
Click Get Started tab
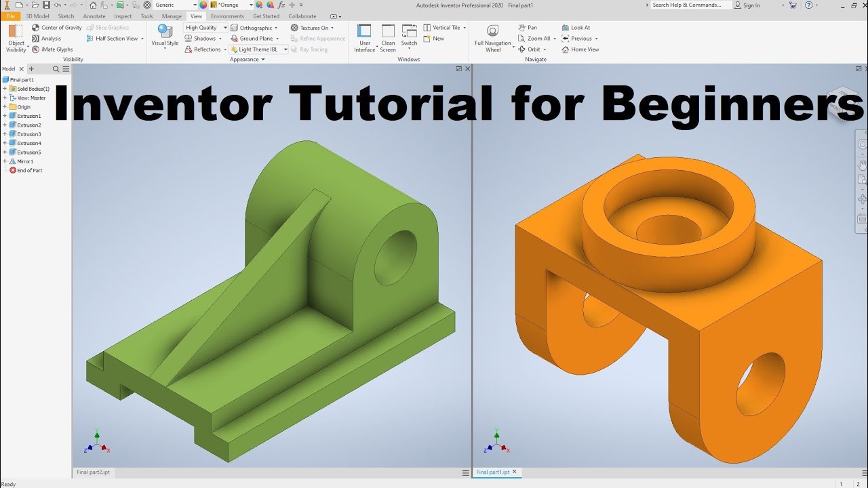click(266, 16)
